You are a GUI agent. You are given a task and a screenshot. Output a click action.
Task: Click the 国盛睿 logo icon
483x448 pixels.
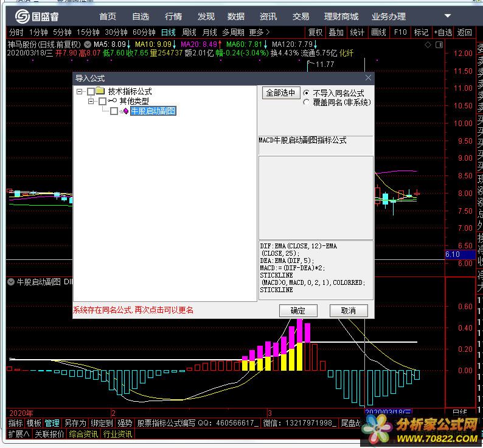click(x=23, y=16)
